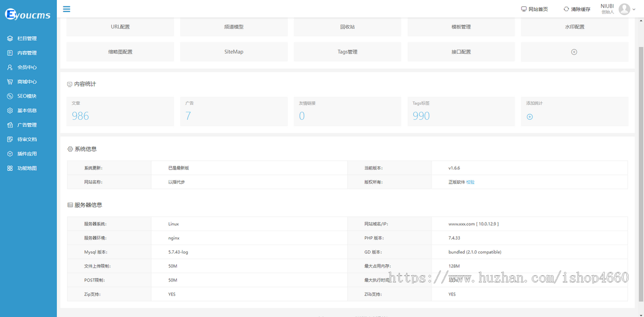Open the 回收站 shortcut
This screenshot has width=644, height=317.
click(348, 27)
